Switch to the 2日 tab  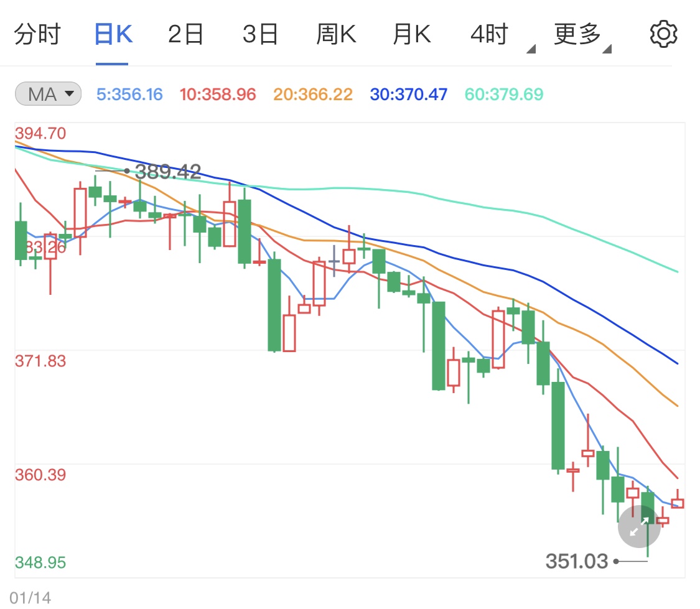tap(185, 34)
